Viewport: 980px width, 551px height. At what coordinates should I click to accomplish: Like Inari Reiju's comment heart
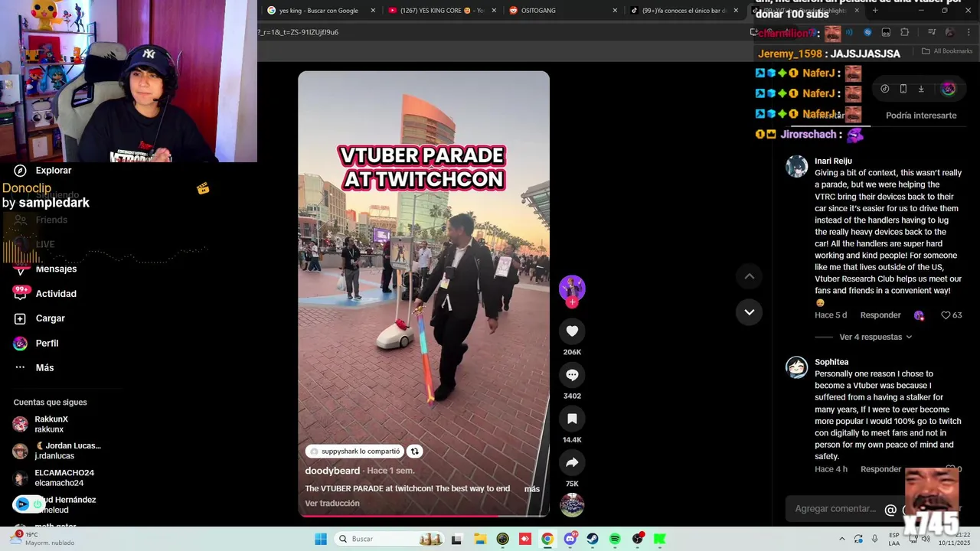tap(946, 315)
